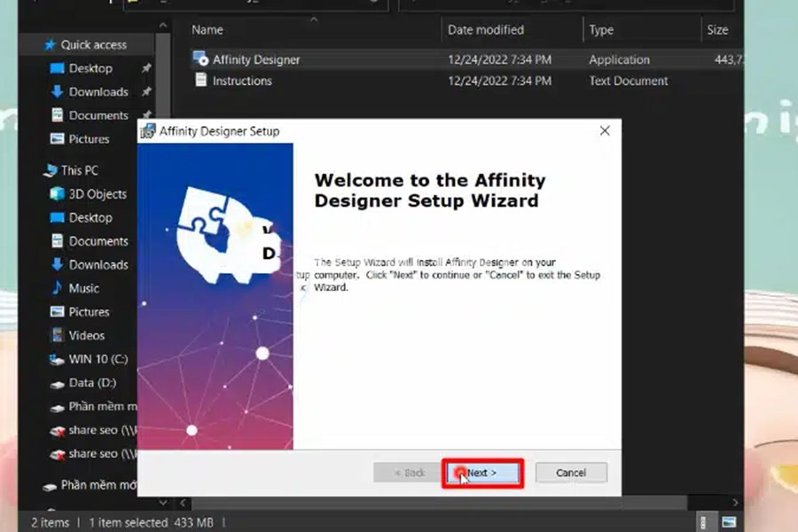Open Pictures under Quick access
This screenshot has height=532, width=798.
point(89,139)
